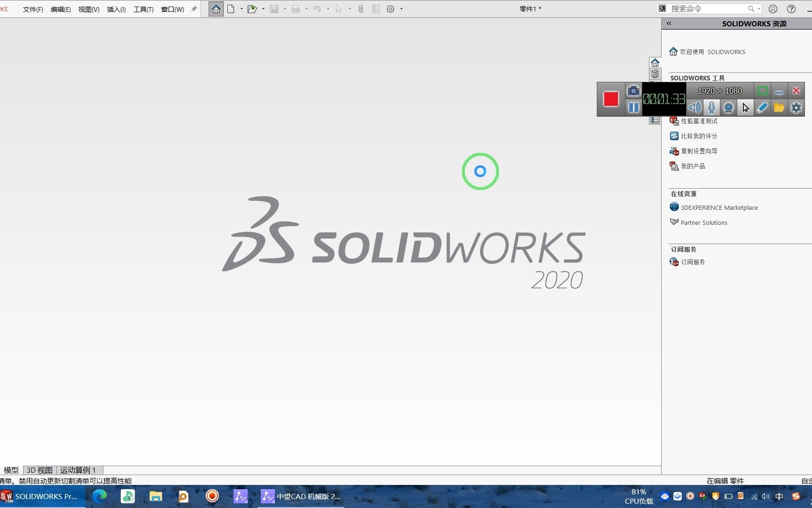This screenshot has height=508, width=812.
Task: Open the Help question mark icon
Action: click(x=791, y=9)
